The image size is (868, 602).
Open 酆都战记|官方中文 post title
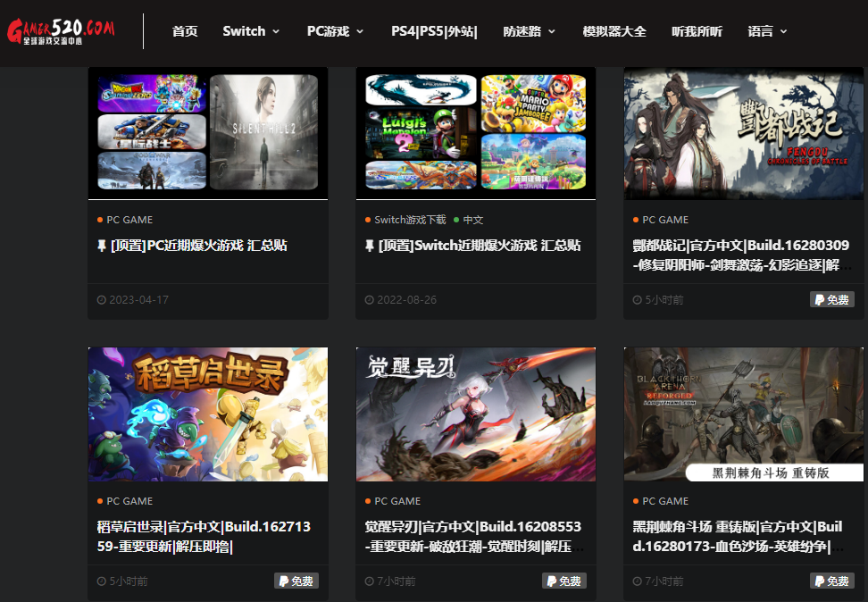pos(740,255)
